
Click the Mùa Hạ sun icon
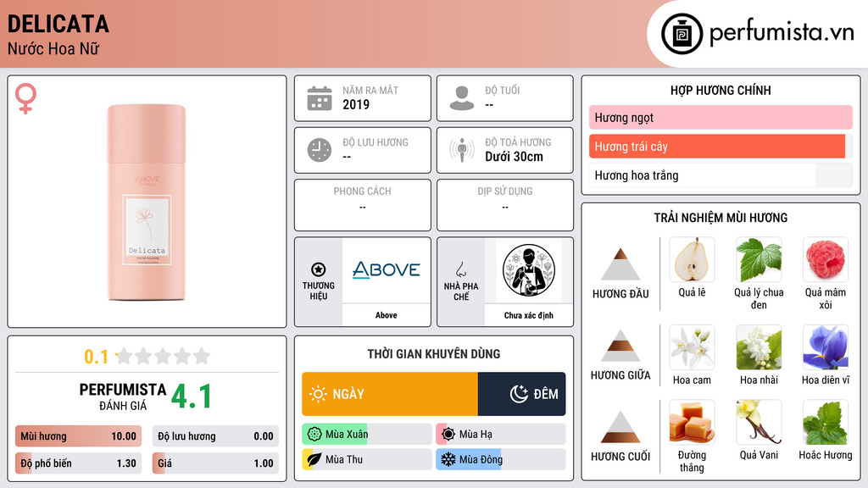coord(448,435)
